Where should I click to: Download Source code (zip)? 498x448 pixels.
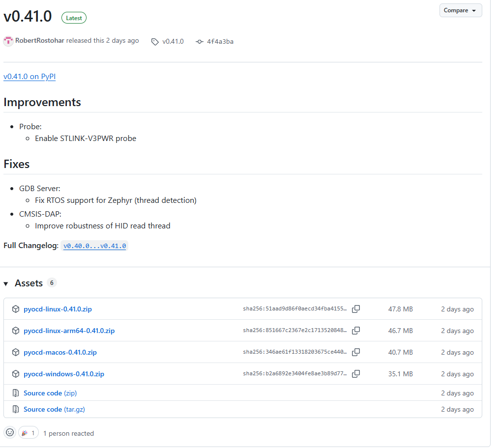click(50, 393)
